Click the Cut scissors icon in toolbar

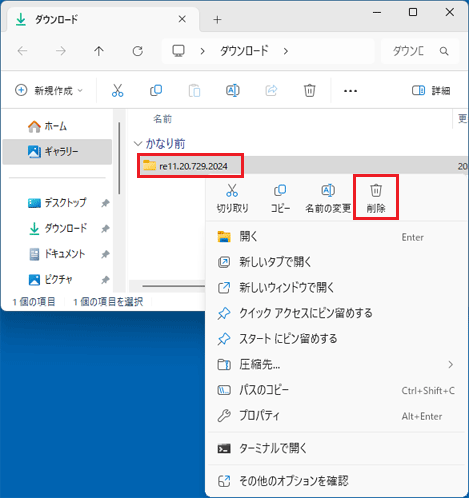click(117, 90)
